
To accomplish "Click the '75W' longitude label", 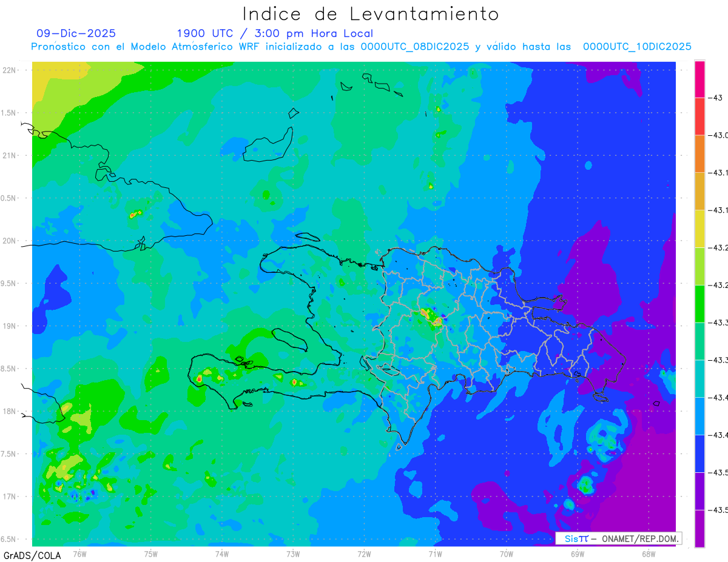I will 151,554.
